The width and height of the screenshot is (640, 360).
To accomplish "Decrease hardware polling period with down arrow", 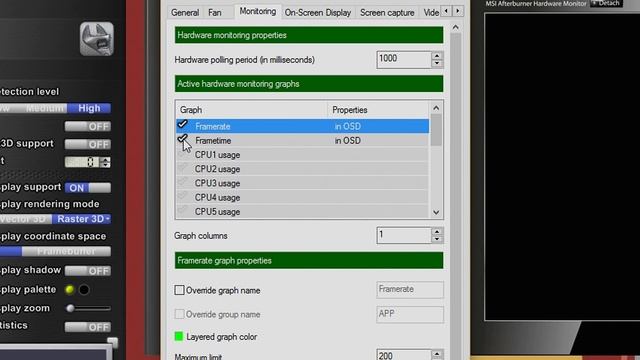I will click(x=437, y=64).
